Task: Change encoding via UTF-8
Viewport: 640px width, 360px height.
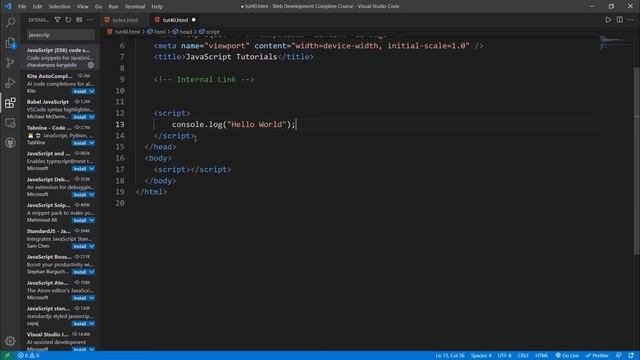Action: [504, 356]
